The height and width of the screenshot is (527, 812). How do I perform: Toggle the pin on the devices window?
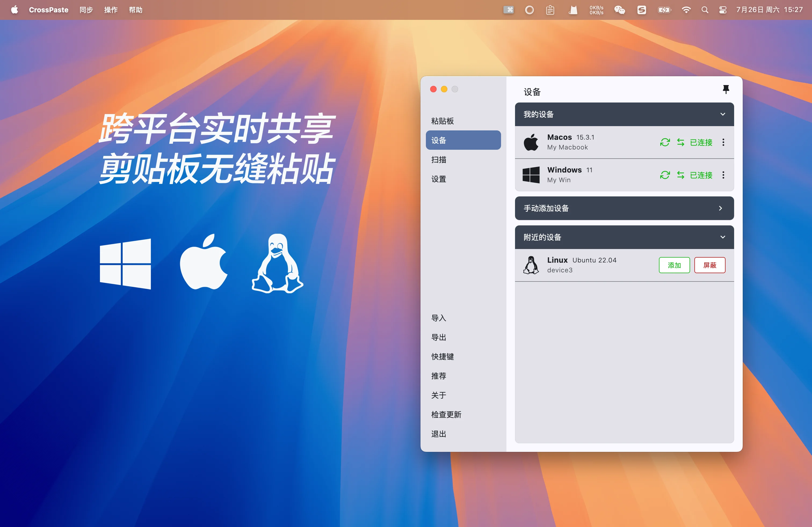click(x=726, y=89)
